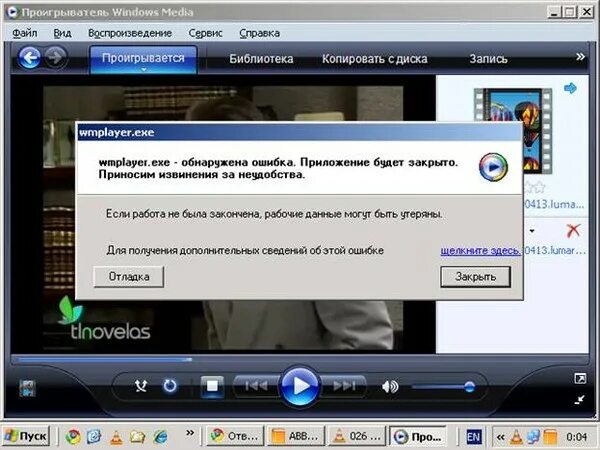Screen dimensions: 600x450
Task: Click the EN language indicator
Action: 474,437
